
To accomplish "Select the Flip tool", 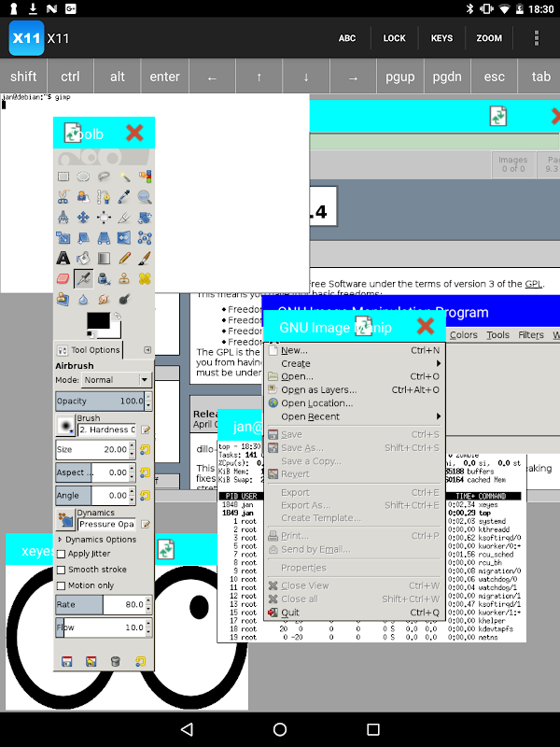I will tap(124, 238).
